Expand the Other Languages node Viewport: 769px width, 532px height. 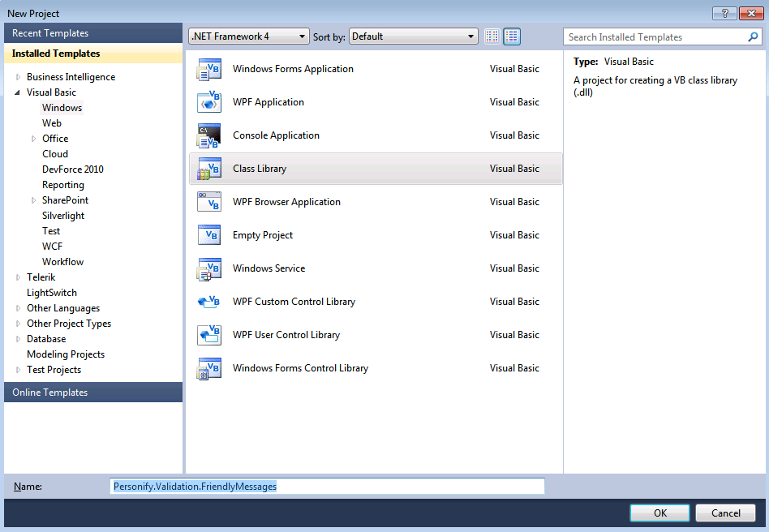click(x=18, y=308)
